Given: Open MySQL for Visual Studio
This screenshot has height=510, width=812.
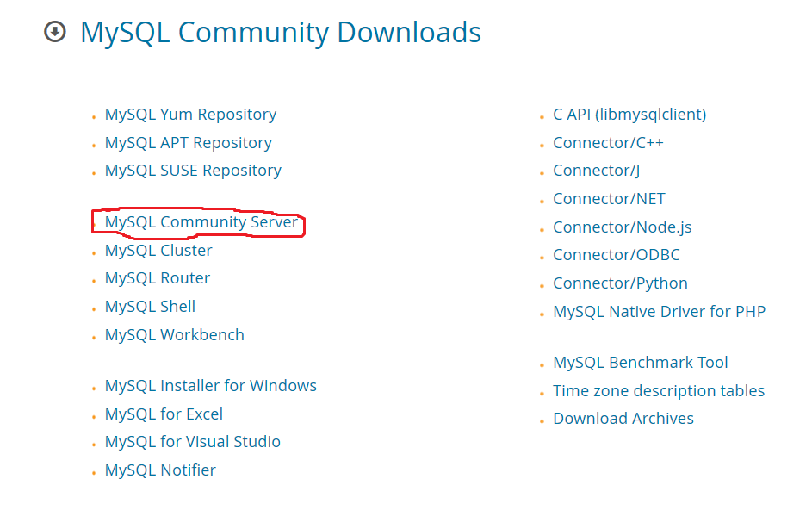Looking at the screenshot, I should pos(192,442).
